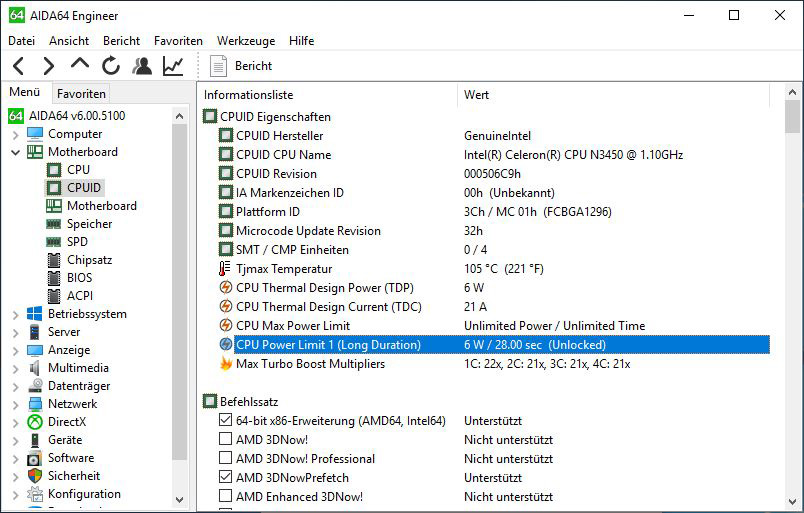Go up one level with the up arrow
The width and height of the screenshot is (804, 513).
(x=79, y=64)
